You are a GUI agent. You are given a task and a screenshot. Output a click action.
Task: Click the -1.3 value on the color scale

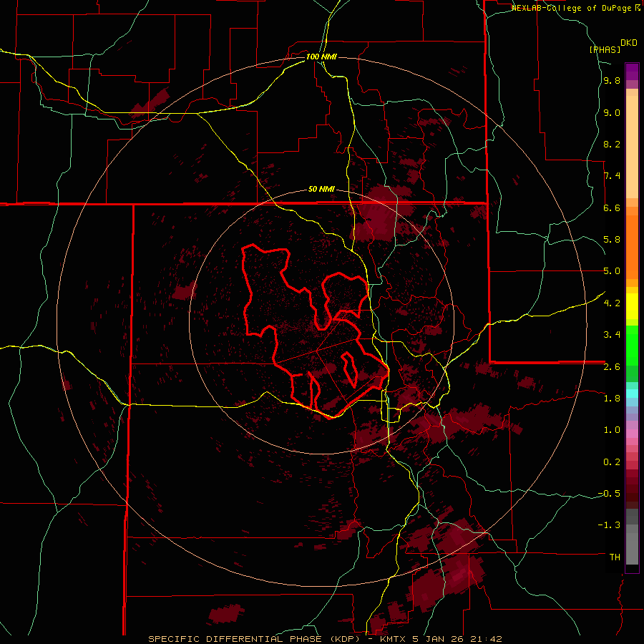click(x=609, y=525)
